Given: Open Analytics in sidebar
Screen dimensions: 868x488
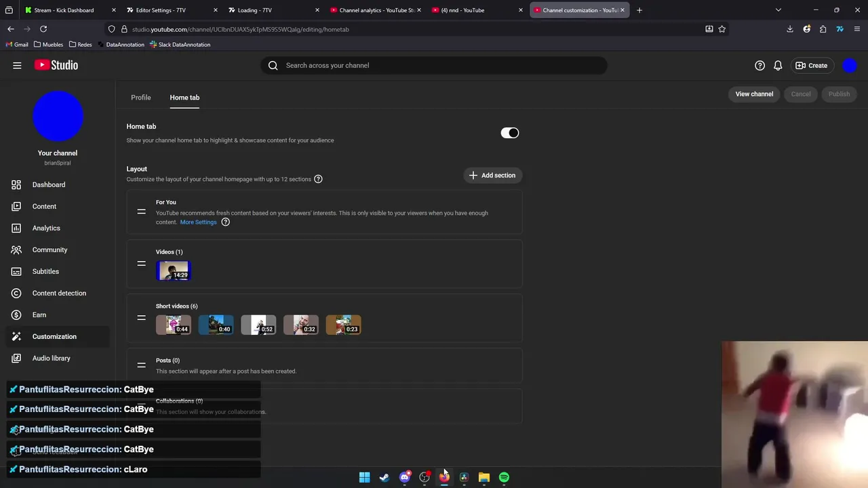Looking at the screenshot, I should point(58,228).
